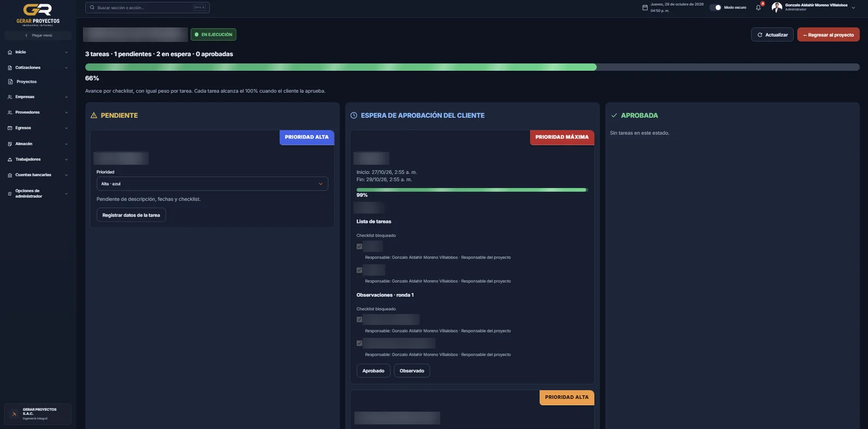Click second locked checkbox under Observaciones ronda 1
The image size is (868, 429).
click(359, 343)
